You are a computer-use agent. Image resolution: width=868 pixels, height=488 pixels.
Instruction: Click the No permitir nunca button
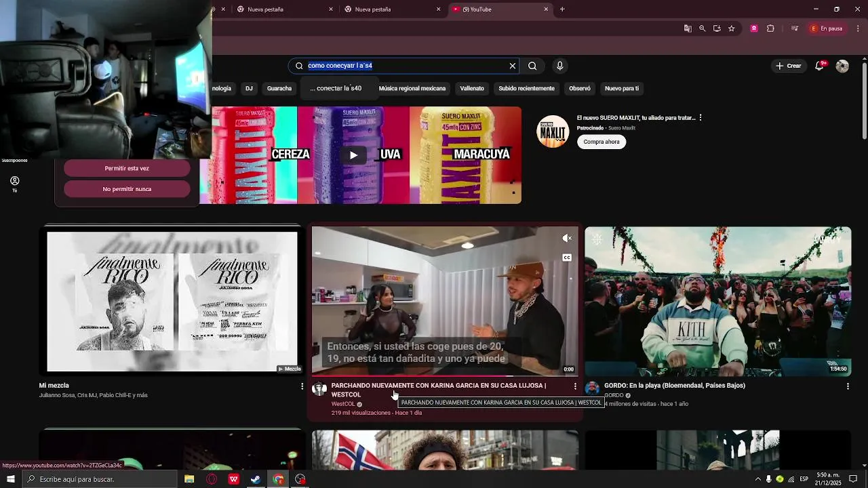pyautogui.click(x=127, y=189)
